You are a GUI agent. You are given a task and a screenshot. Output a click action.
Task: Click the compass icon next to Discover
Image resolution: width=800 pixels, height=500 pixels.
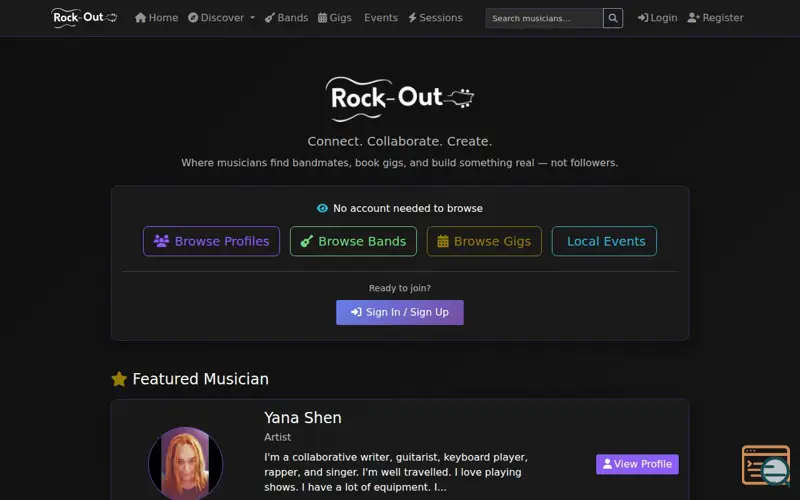tap(193, 18)
